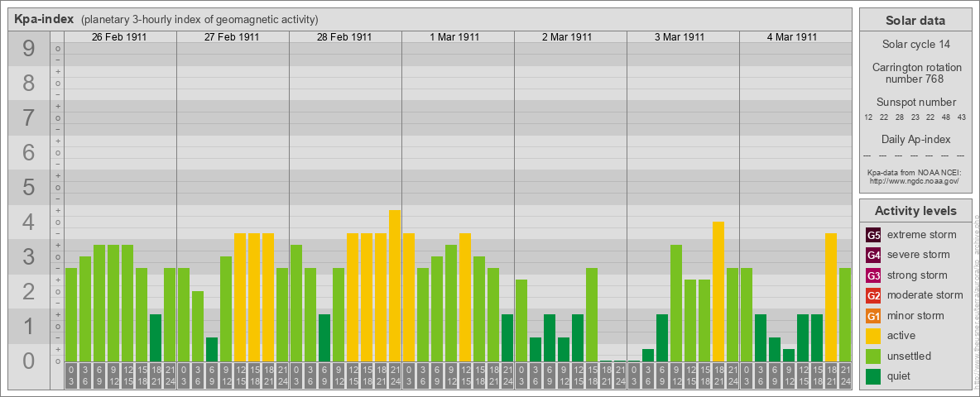The image size is (980, 397).
Task: Click the dark green quiet swatch
Action: [x=873, y=375]
